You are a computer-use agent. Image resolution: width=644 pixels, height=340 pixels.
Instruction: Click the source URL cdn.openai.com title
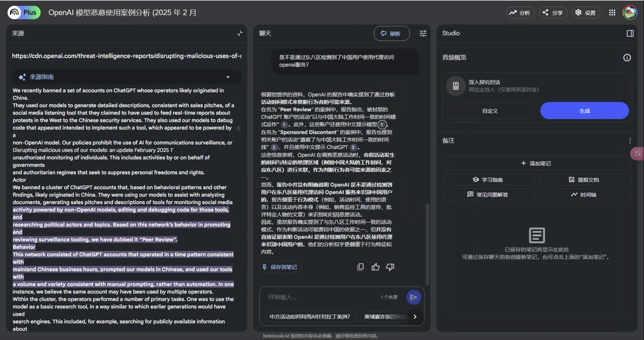pyautogui.click(x=127, y=56)
